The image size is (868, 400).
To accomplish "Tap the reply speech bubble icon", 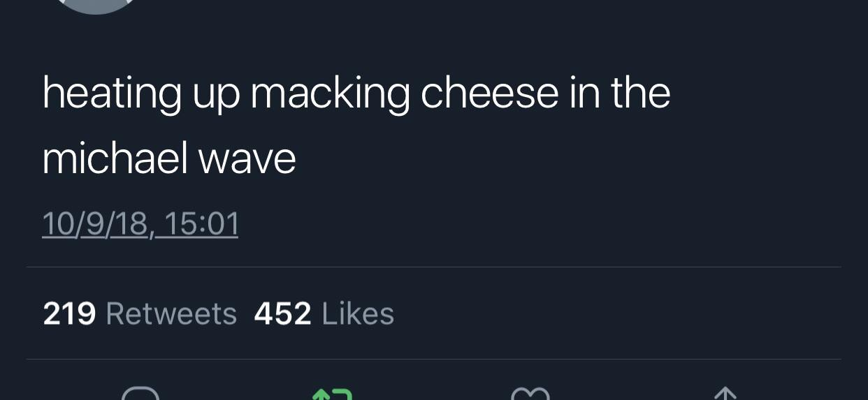I will (x=140, y=394).
